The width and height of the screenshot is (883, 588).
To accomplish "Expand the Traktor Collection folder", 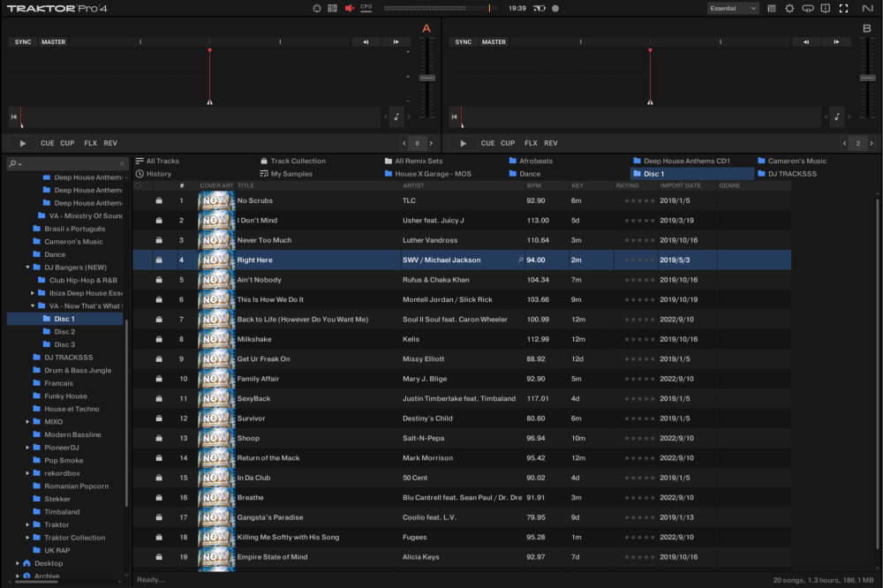I will (27, 538).
